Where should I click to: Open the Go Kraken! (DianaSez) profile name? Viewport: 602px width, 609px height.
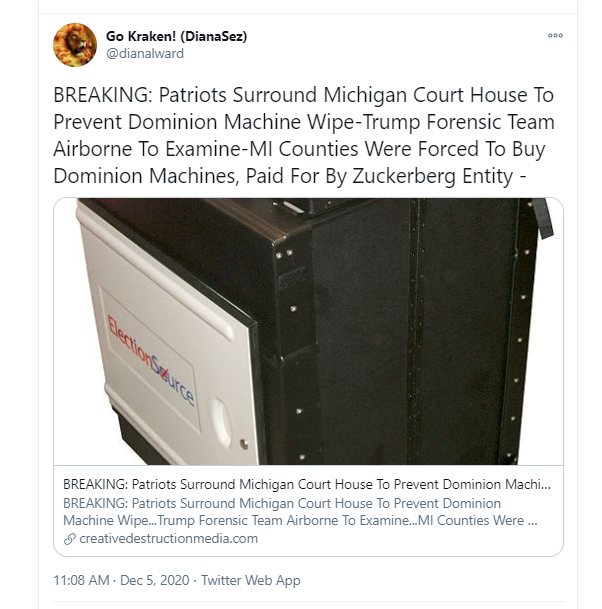point(176,36)
